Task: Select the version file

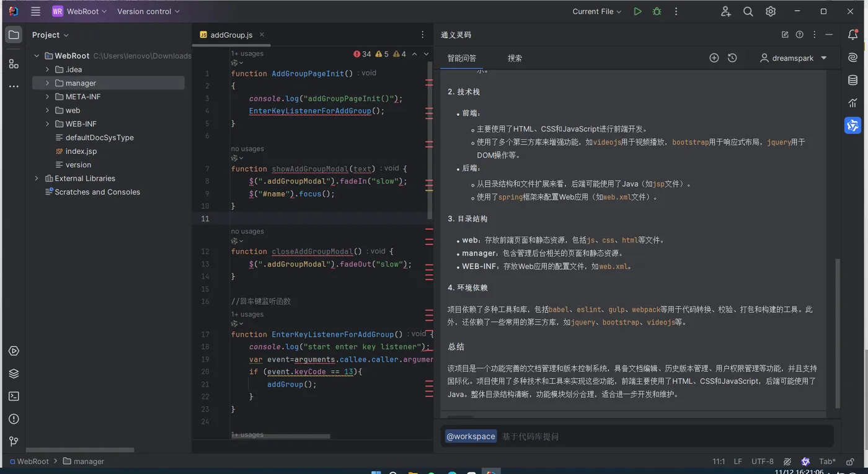Action: [x=73, y=165]
